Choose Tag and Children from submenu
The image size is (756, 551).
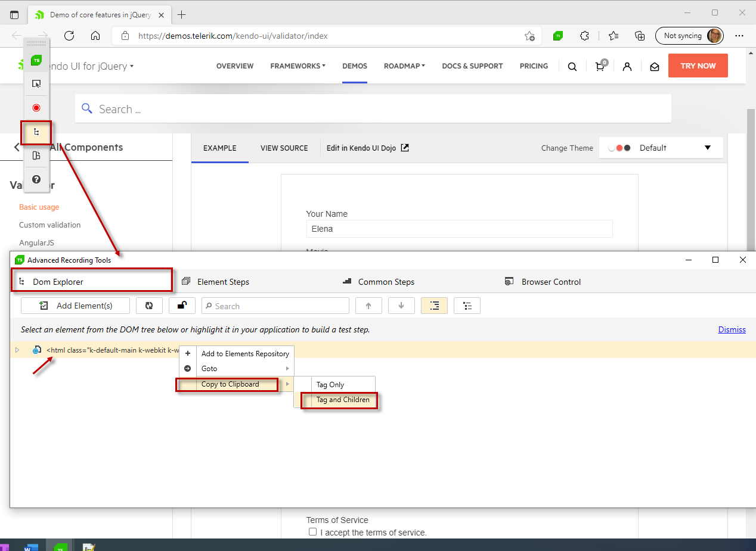(343, 400)
